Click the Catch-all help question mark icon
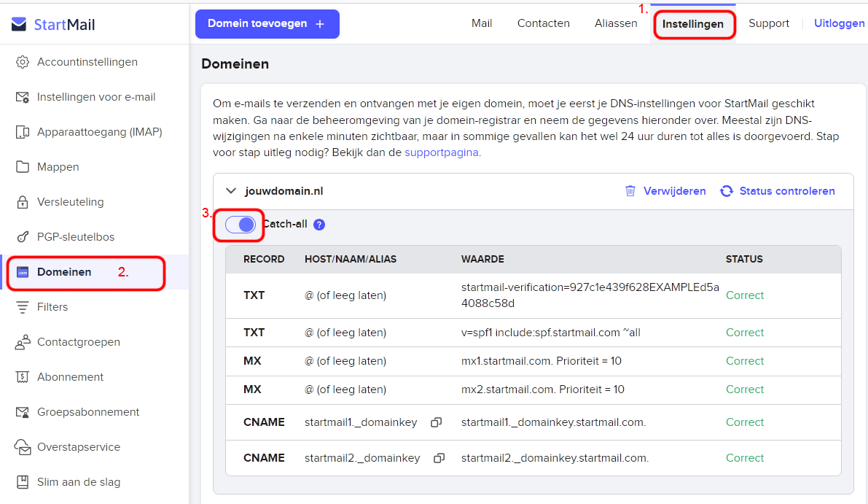The image size is (868, 504). [x=319, y=225]
